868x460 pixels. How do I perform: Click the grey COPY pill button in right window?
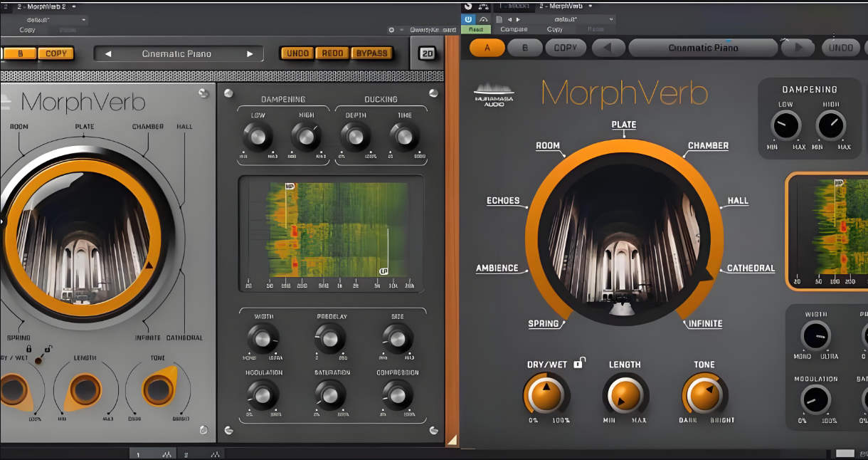[566, 48]
